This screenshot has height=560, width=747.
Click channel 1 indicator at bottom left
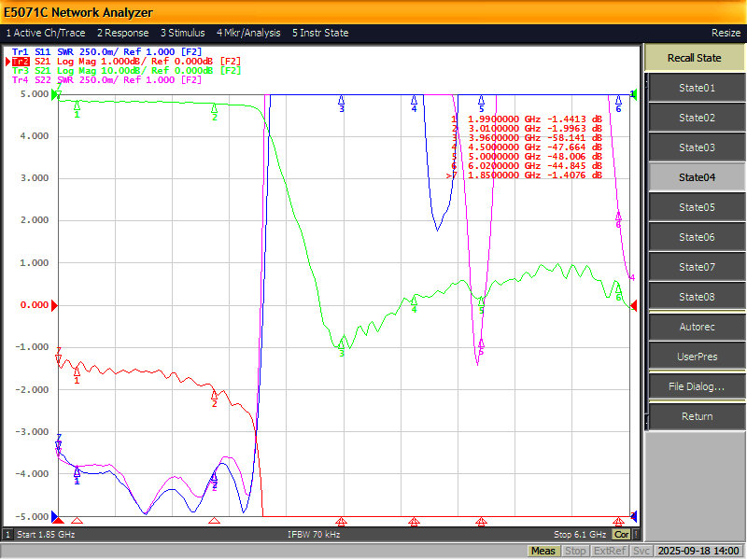7,534
